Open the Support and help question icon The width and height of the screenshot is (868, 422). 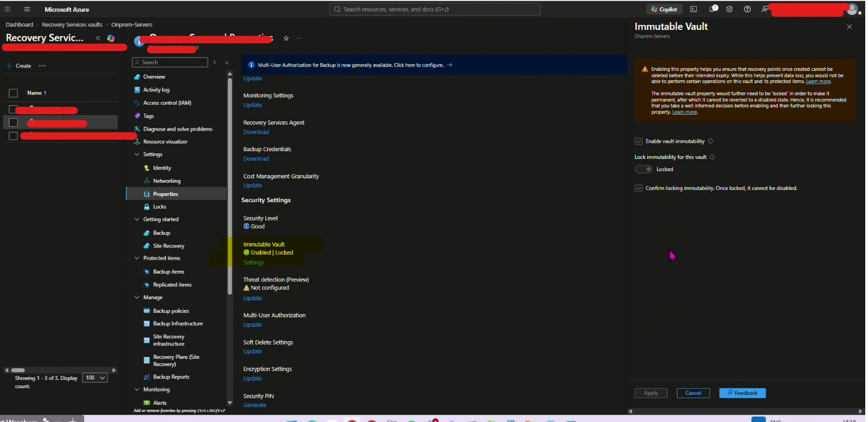747,9
